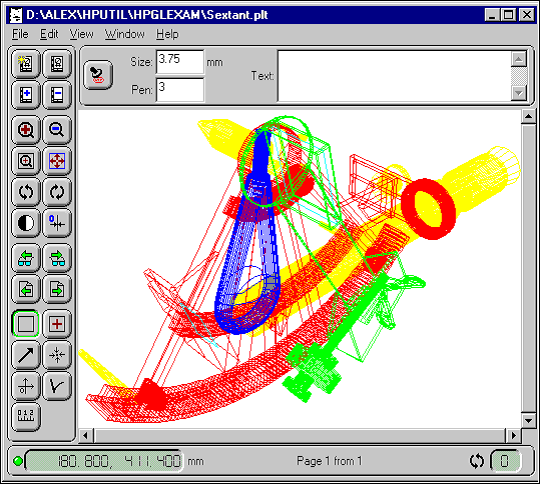Minimize the Sextant.plt window
The width and height of the screenshot is (540, 484).
coord(491,15)
